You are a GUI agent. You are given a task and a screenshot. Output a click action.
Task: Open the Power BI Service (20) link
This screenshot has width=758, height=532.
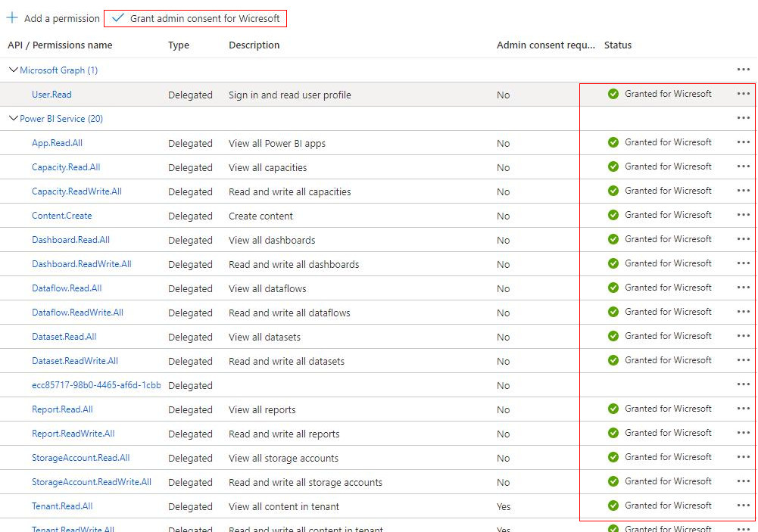click(x=61, y=118)
